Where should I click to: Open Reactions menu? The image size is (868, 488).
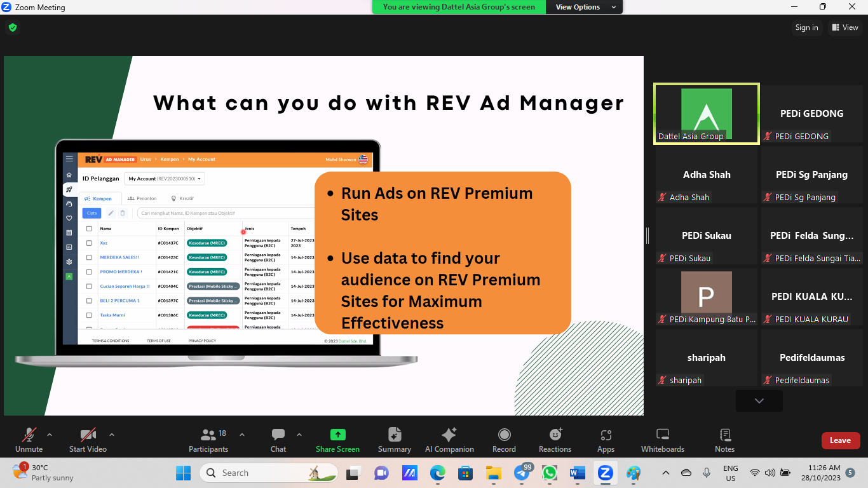(555, 440)
